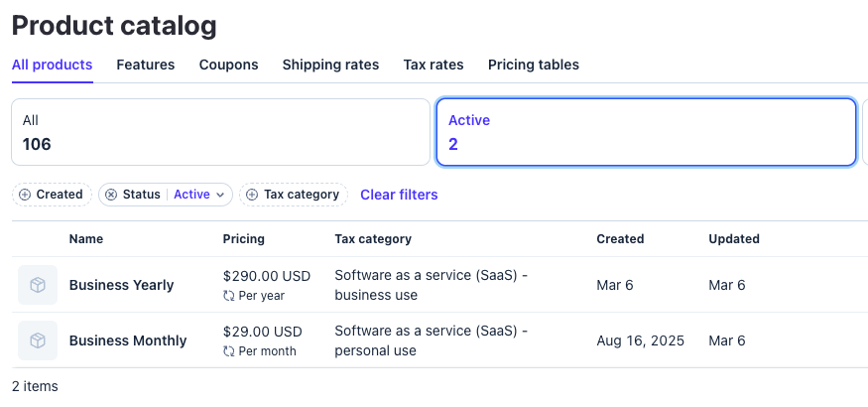Click the Business Yearly product box icon
Viewport: 868px width, 407px height.
(x=37, y=285)
